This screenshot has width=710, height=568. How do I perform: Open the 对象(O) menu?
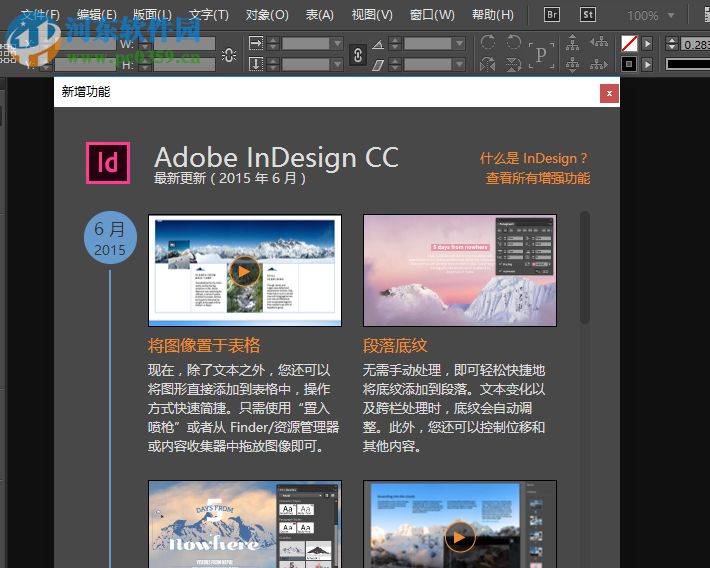(x=267, y=15)
